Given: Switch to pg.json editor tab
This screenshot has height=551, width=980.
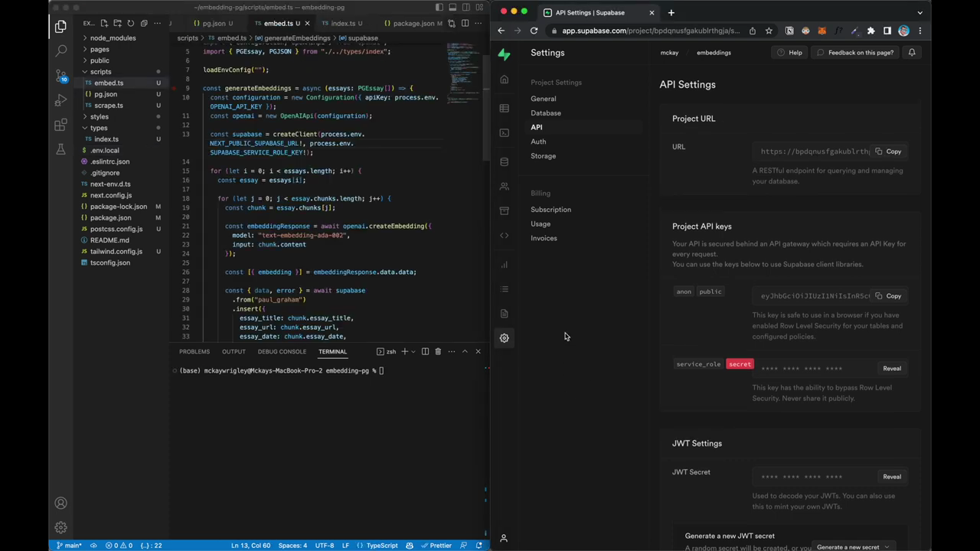Looking at the screenshot, I should (214, 24).
